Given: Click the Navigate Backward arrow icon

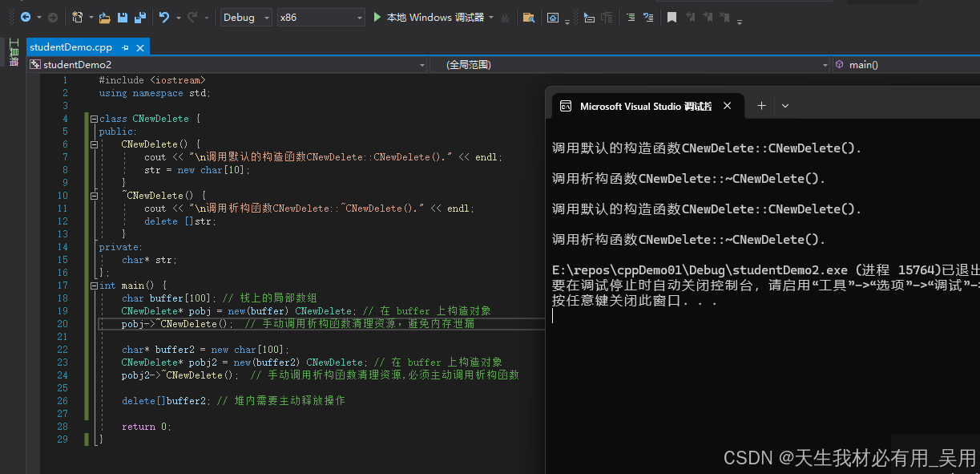Looking at the screenshot, I should pos(25,17).
